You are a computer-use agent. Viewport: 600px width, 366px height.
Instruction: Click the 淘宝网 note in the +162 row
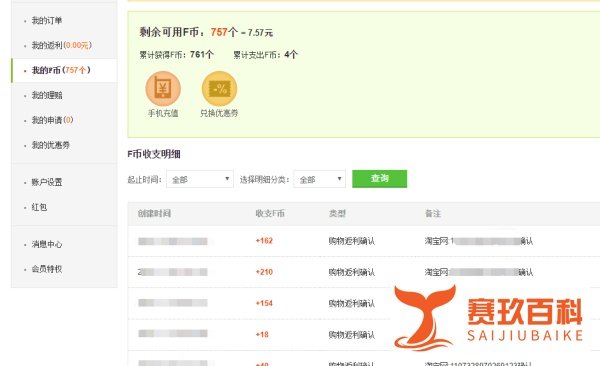tap(479, 241)
